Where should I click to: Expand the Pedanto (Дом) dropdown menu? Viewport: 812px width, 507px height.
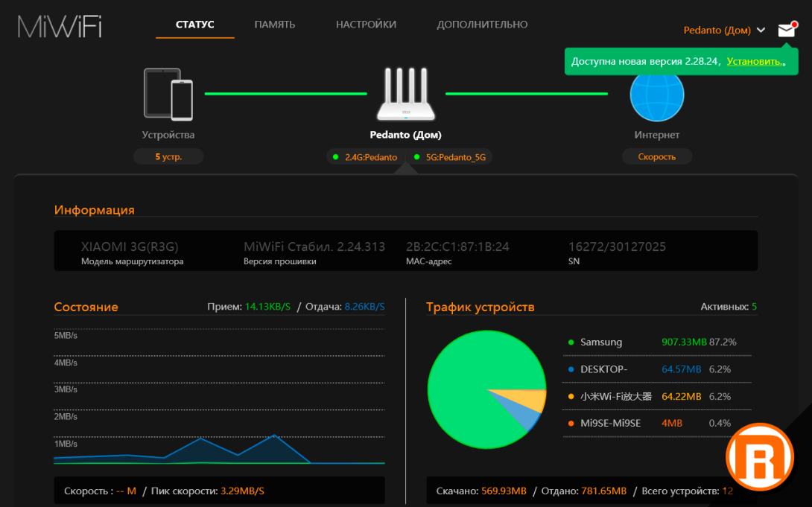click(x=724, y=30)
